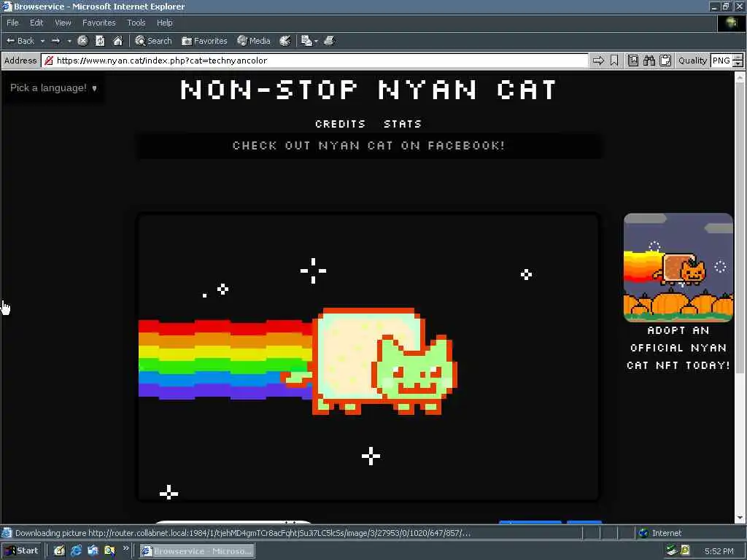The width and height of the screenshot is (747, 560).
Task: Open the History icon in toolbar
Action: (x=285, y=41)
